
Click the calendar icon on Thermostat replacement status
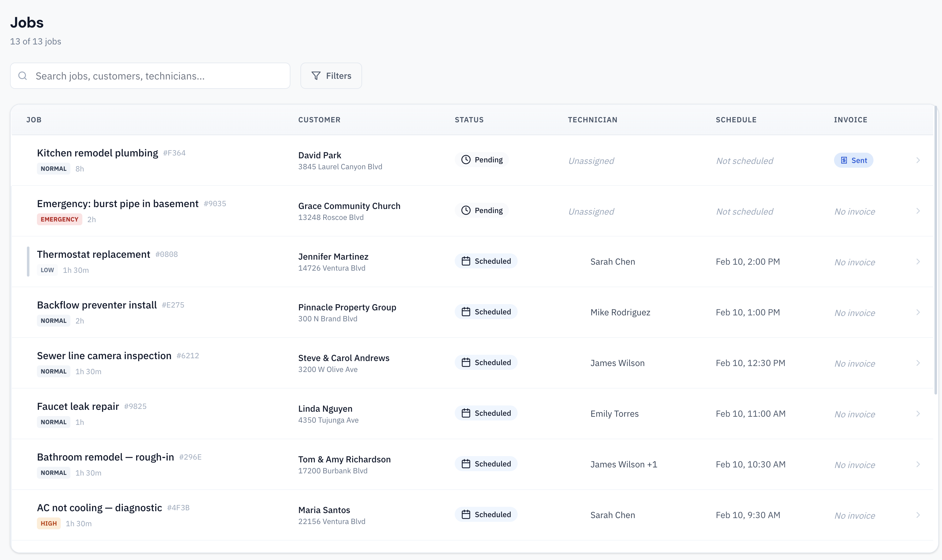coord(466,261)
